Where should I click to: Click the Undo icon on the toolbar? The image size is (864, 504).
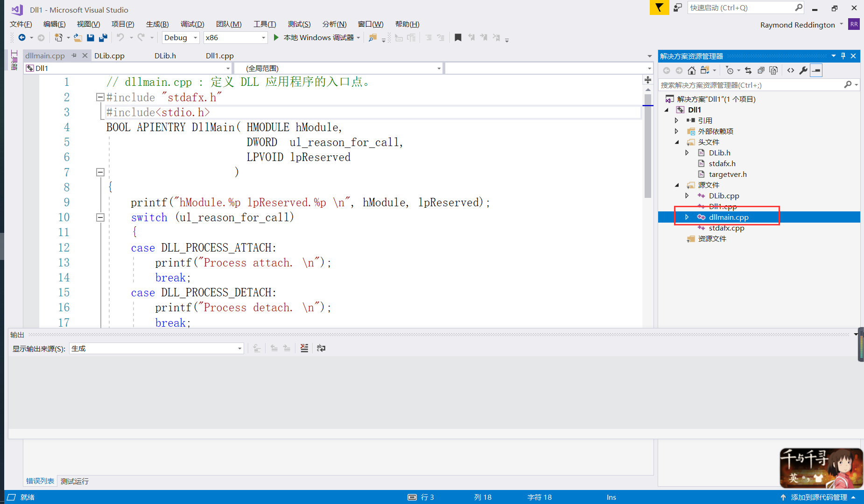[x=120, y=37]
